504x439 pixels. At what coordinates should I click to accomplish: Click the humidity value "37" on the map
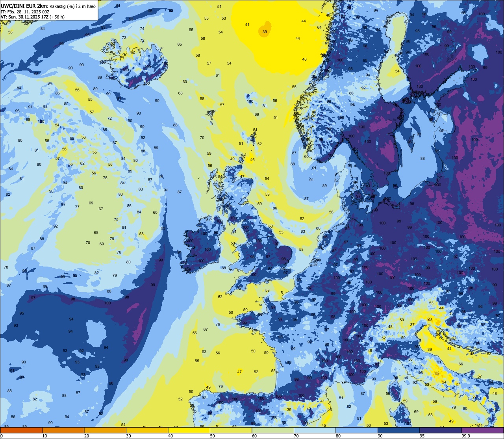[412, 325]
